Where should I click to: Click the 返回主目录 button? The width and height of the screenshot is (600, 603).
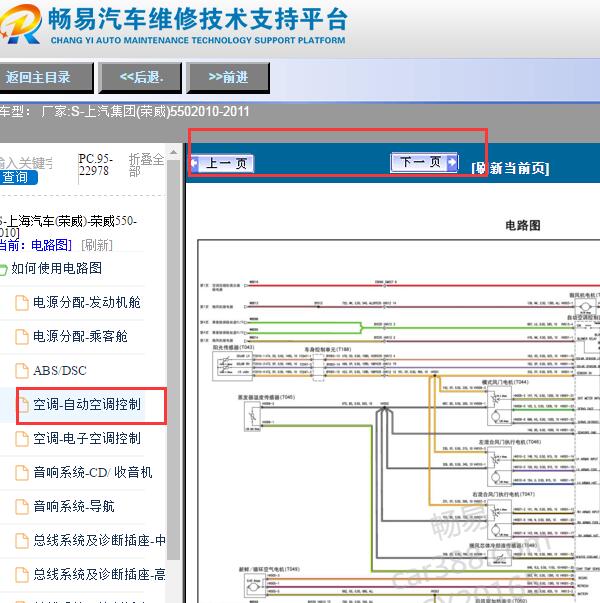(46, 78)
